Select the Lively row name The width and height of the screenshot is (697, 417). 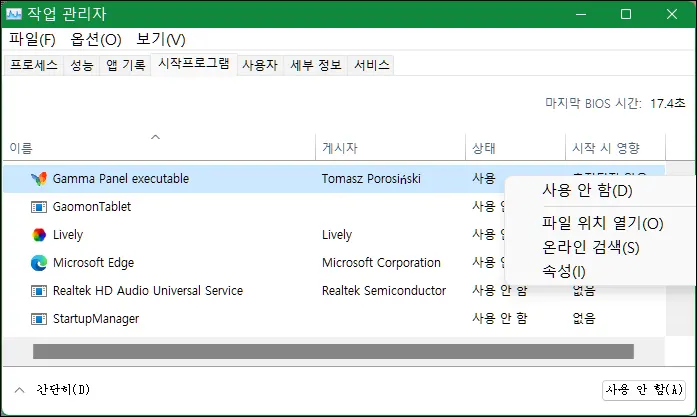pyautogui.click(x=68, y=235)
